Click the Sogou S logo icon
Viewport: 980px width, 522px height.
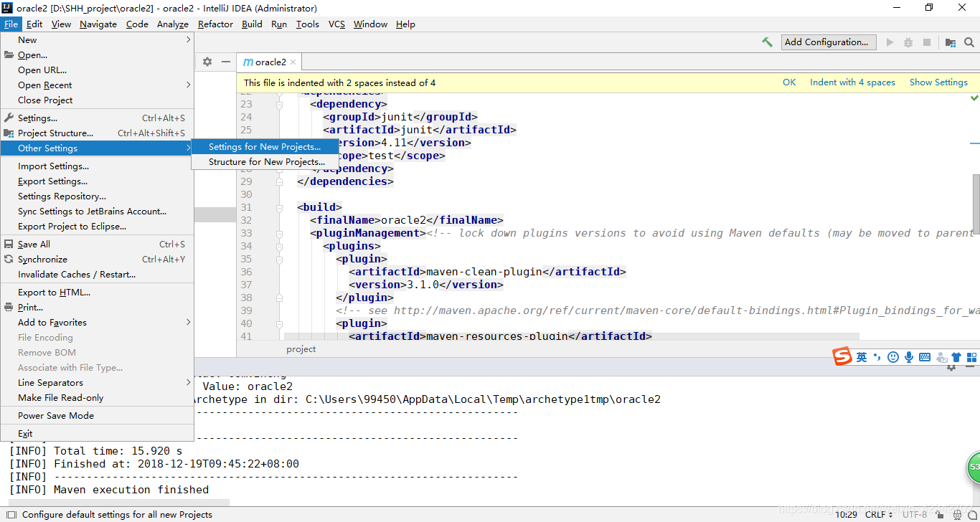point(842,356)
